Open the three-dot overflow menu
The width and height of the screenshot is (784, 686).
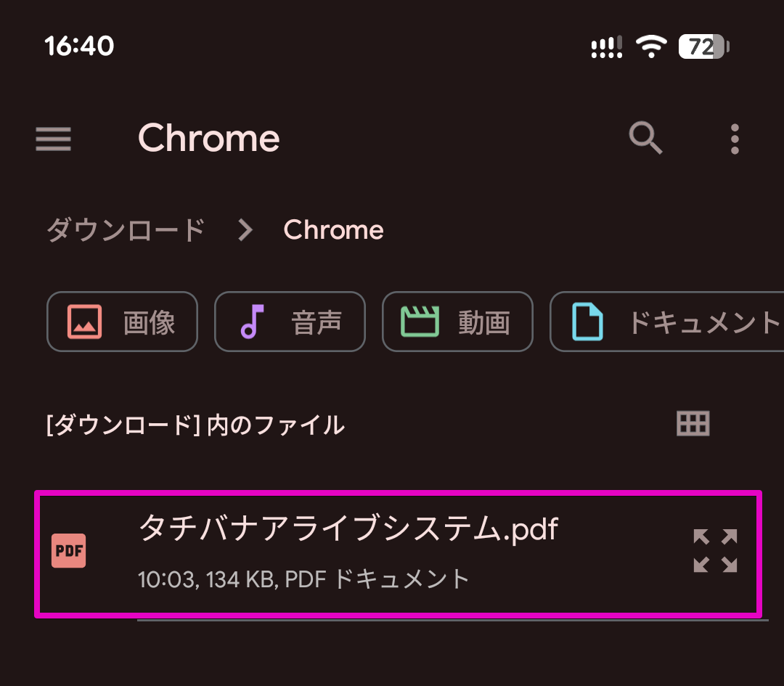point(735,139)
